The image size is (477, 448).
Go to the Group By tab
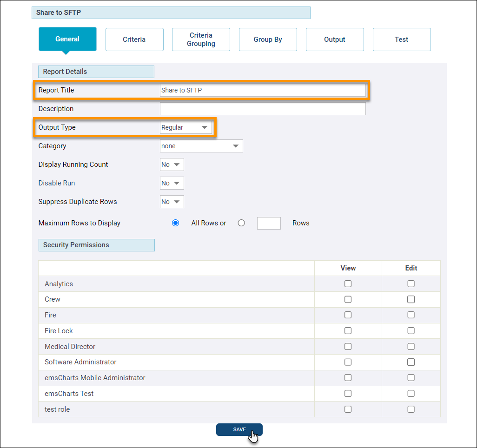click(268, 40)
